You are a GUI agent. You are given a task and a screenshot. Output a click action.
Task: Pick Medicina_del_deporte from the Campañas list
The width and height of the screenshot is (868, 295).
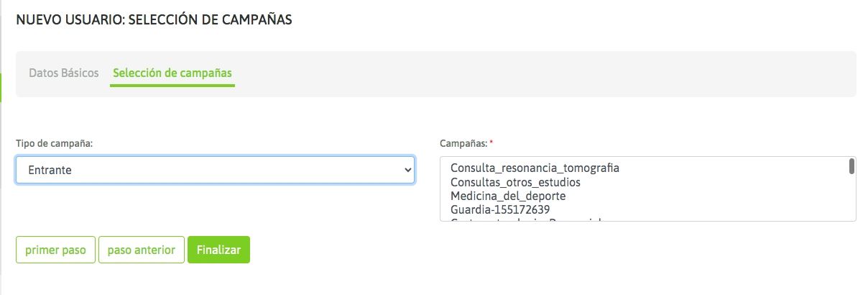(508, 196)
